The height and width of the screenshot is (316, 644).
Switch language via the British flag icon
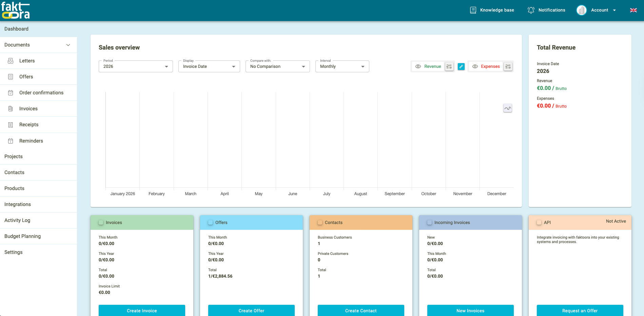[x=633, y=10]
